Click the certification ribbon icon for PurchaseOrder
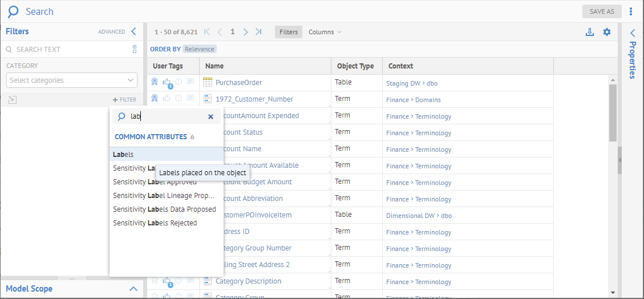644x299 pixels. (x=155, y=82)
